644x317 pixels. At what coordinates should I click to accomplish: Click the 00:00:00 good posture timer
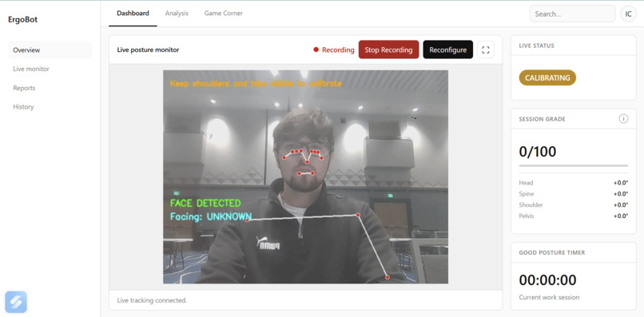click(x=547, y=280)
